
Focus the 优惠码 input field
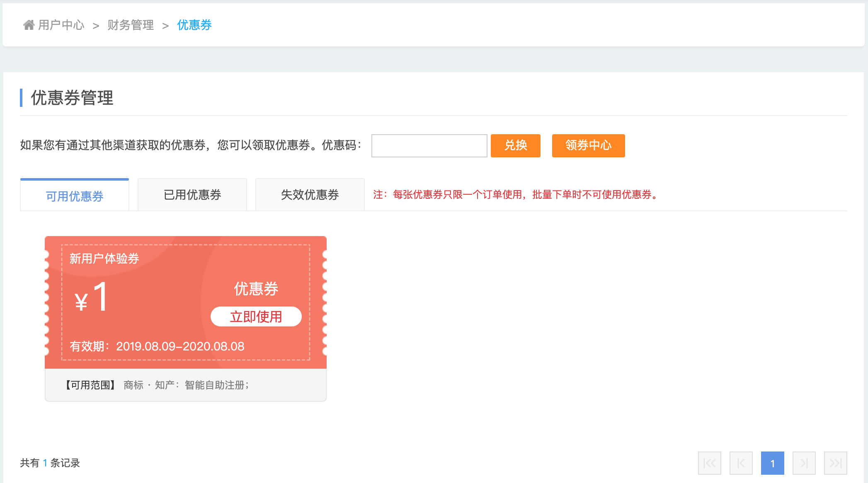tap(429, 145)
